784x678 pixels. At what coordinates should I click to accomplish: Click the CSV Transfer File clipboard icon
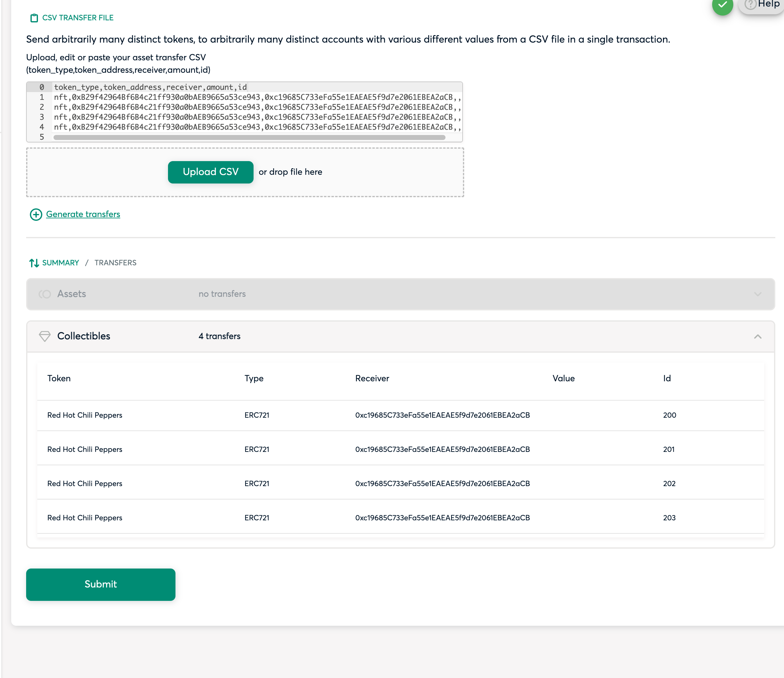34,18
